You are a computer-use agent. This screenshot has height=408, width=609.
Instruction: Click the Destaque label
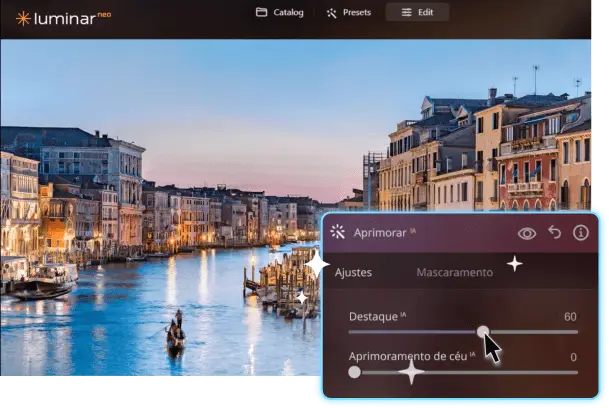pyautogui.click(x=378, y=316)
